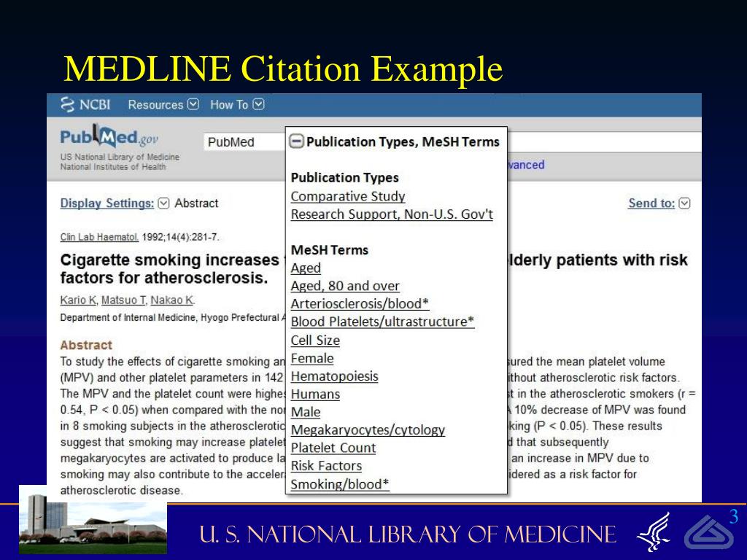The width and height of the screenshot is (747, 560).
Task: Select the Risk Factors MeSH term
Action: [326, 466]
